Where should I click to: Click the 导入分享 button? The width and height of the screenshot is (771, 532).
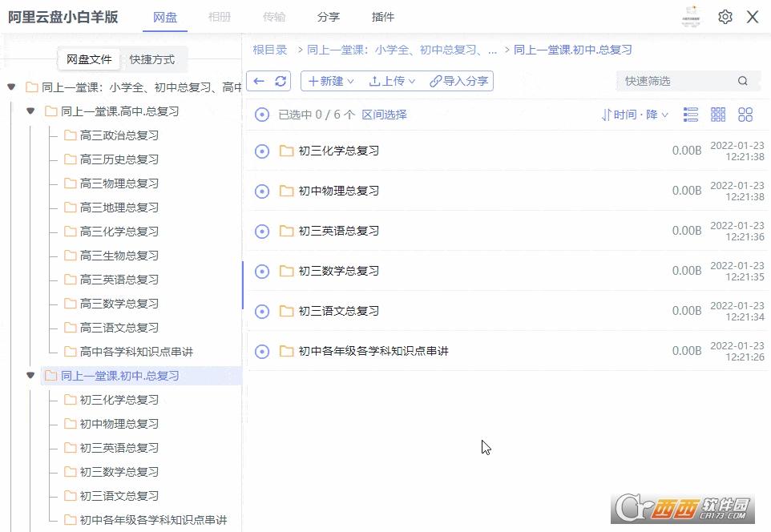click(x=458, y=81)
